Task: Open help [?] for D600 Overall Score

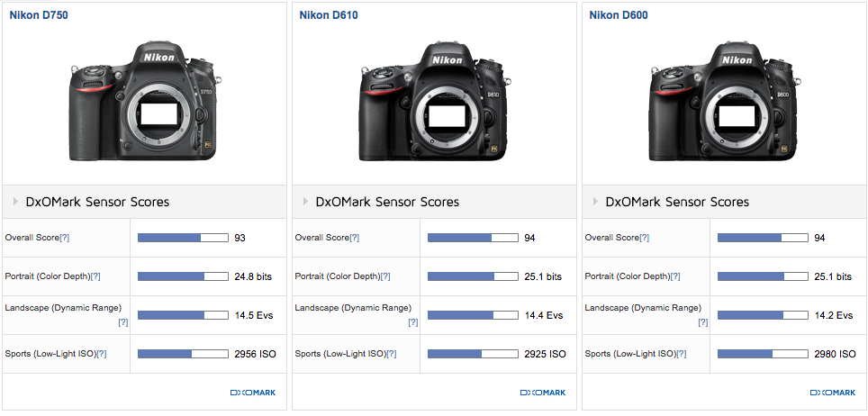Action: [x=645, y=238]
